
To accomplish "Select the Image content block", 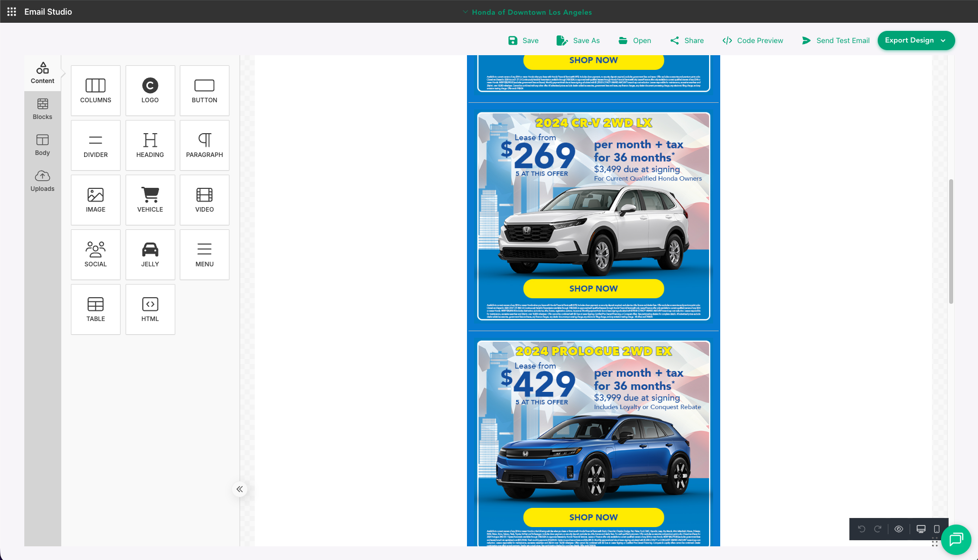I will coord(96,200).
